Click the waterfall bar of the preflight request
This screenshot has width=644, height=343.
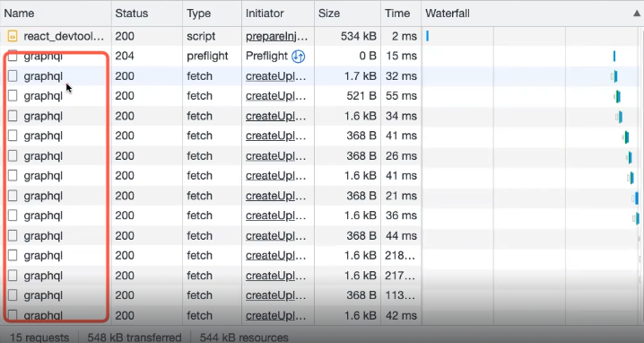pos(614,56)
